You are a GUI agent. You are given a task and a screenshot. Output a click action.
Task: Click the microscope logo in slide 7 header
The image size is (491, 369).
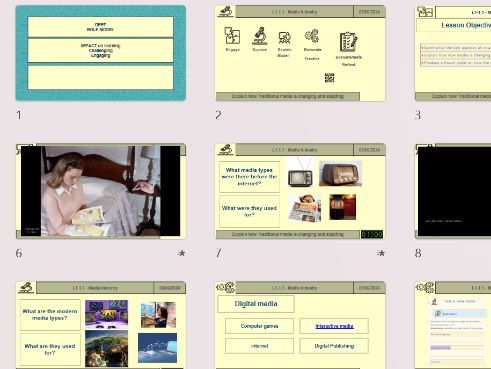pos(225,150)
